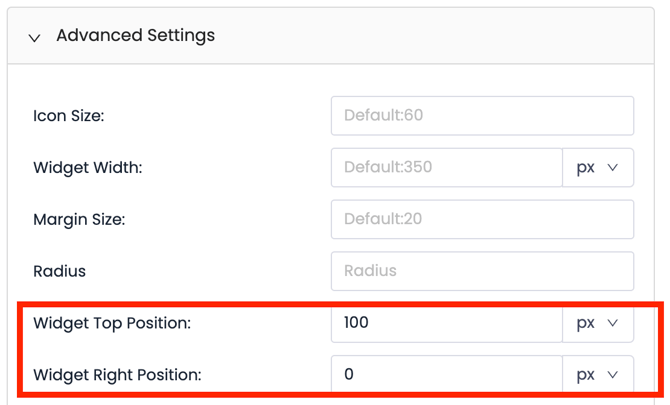Viewport: 670px width, 405px height.
Task: Click the Advanced Settings section title
Action: (x=135, y=36)
